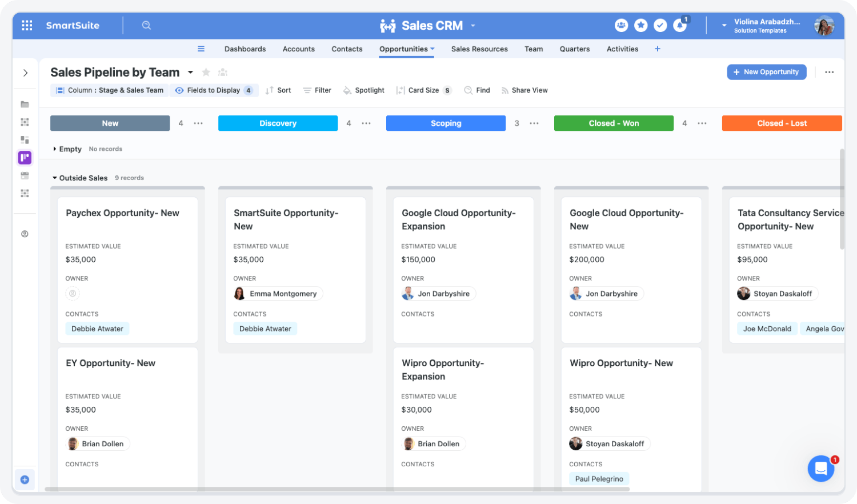Switch to the Team tab
857x504 pixels.
534,49
